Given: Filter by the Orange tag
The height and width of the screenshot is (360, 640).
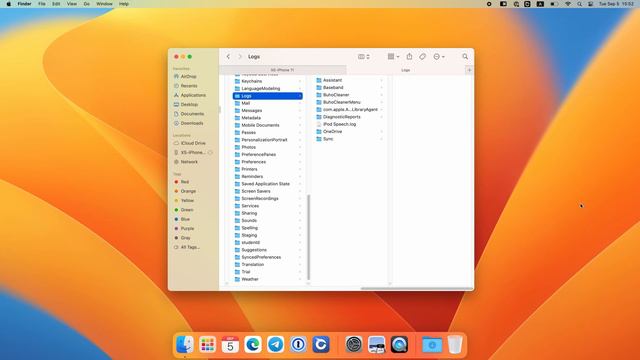Looking at the screenshot, I should (x=188, y=191).
